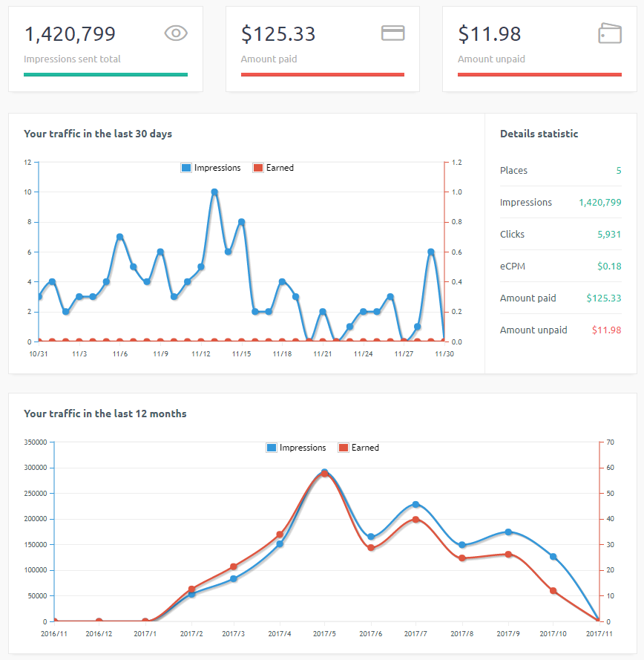The width and height of the screenshot is (644, 660).
Task: Click the $125.33 figure in top card
Action: [x=278, y=33]
